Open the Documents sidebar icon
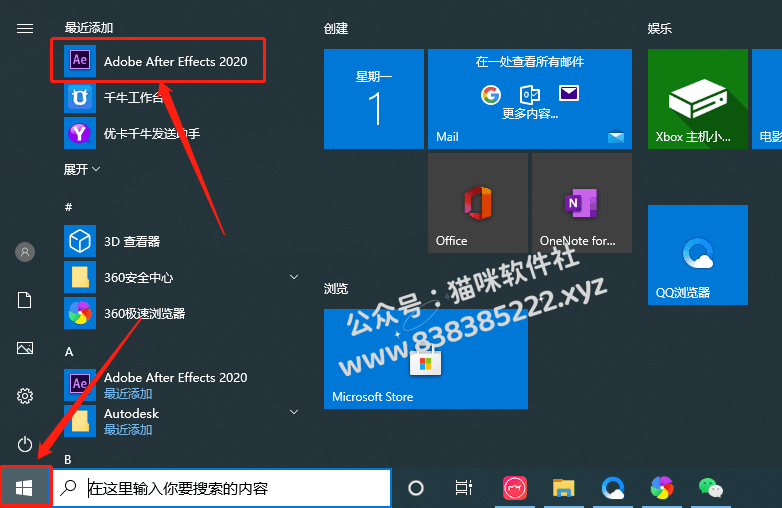 click(x=25, y=300)
